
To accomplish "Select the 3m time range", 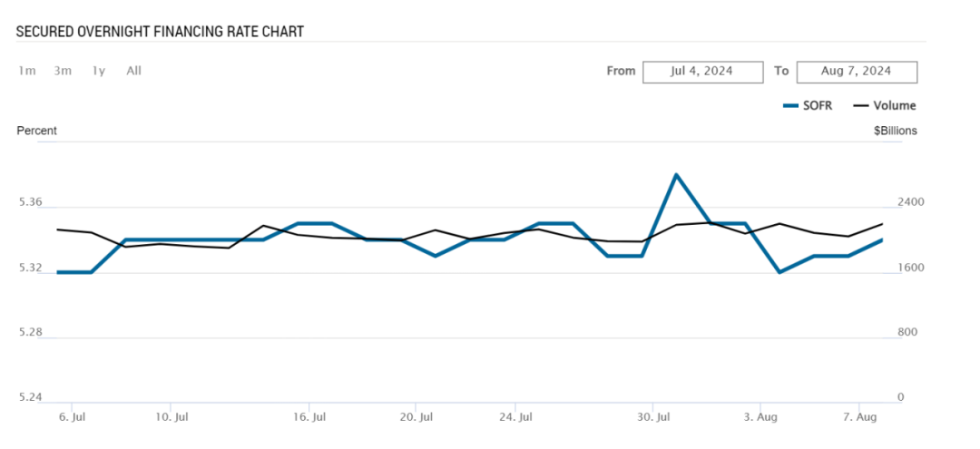I will (x=63, y=71).
